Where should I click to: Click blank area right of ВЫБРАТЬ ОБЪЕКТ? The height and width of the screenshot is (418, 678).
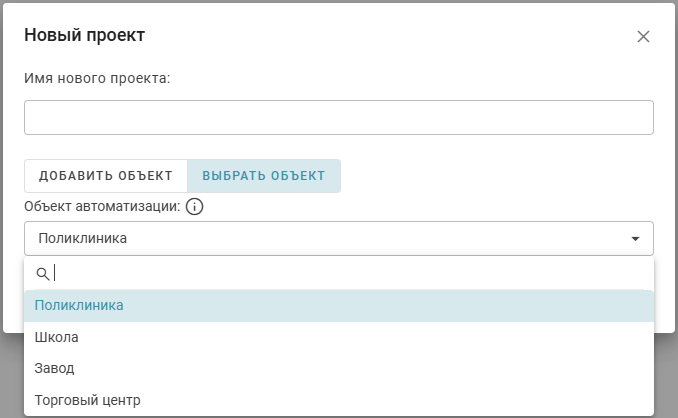coord(500,176)
